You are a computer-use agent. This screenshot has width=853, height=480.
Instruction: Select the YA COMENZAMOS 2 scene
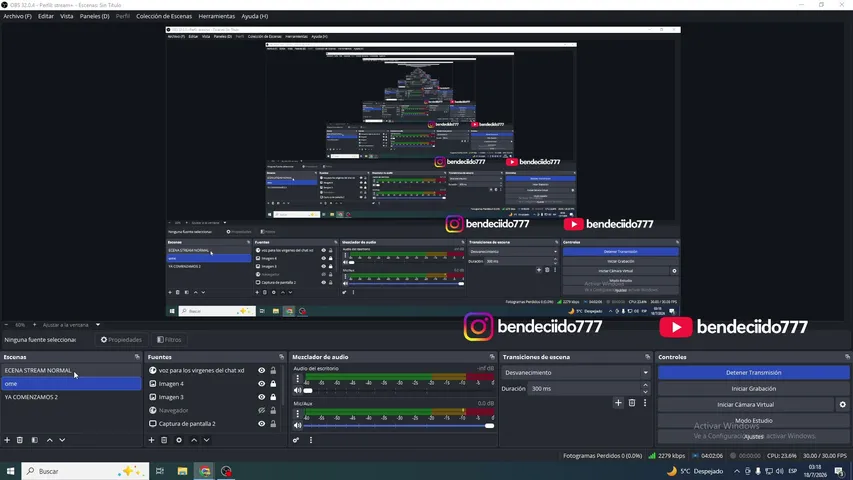[71, 397]
